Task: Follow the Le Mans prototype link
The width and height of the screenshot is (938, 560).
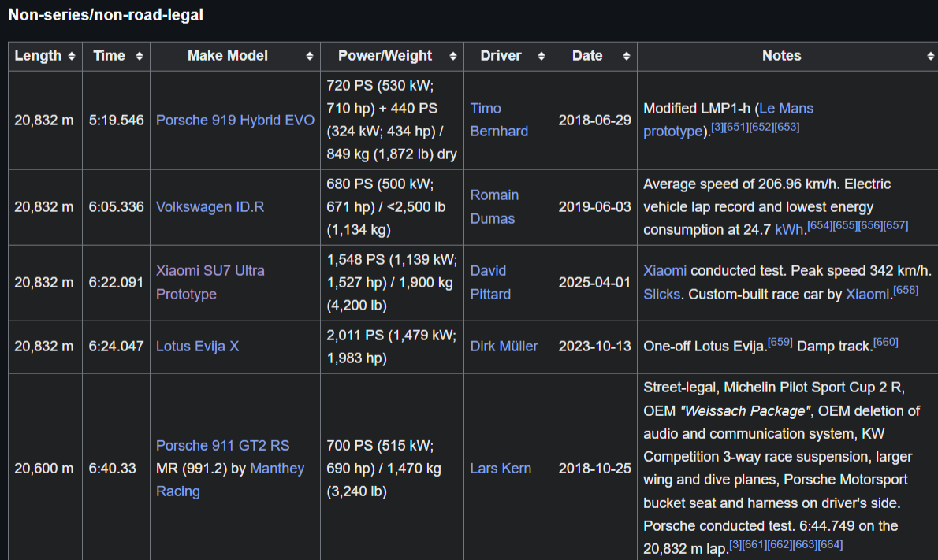Action: (x=728, y=120)
